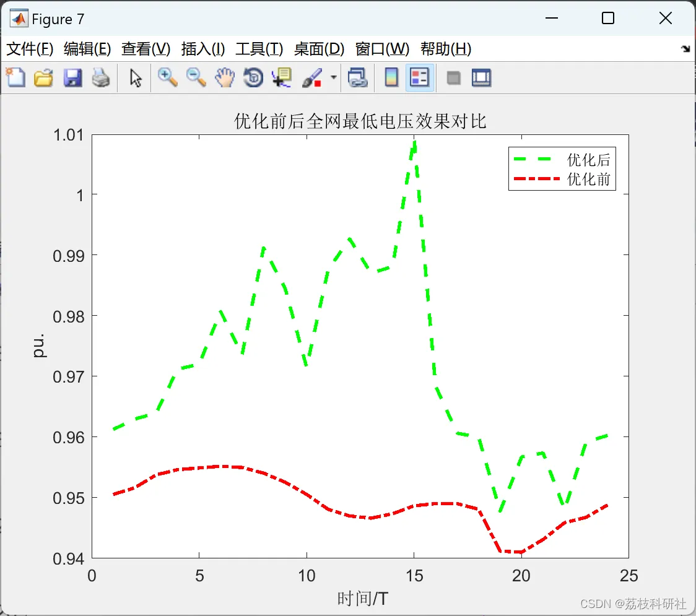696x616 pixels.
Task: Close the Figure 7 window
Action: tap(666, 18)
